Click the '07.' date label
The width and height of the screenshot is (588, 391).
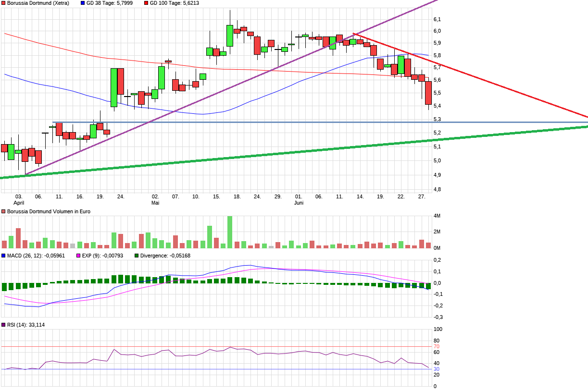(175, 196)
